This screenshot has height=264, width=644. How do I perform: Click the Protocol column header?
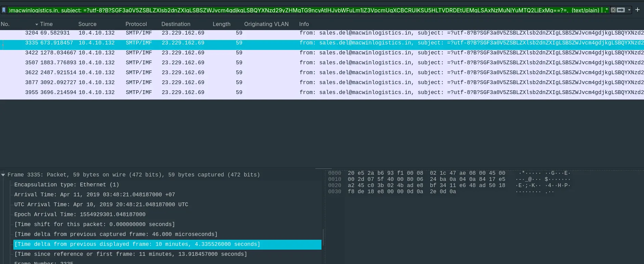[136, 24]
